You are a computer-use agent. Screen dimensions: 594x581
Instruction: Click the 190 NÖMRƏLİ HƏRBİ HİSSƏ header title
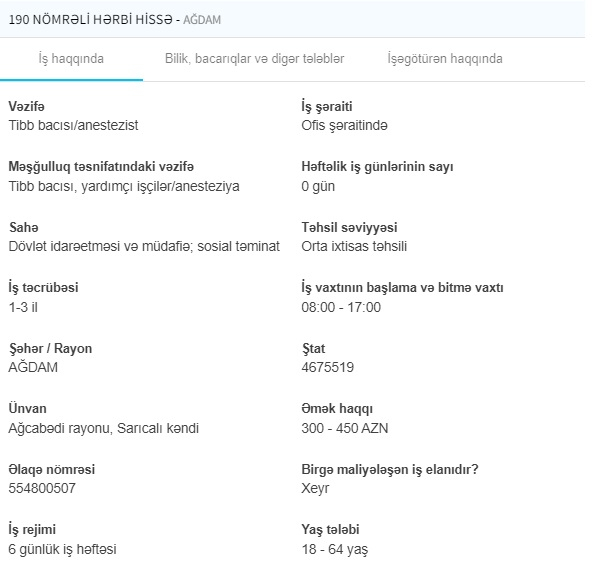pos(91,19)
